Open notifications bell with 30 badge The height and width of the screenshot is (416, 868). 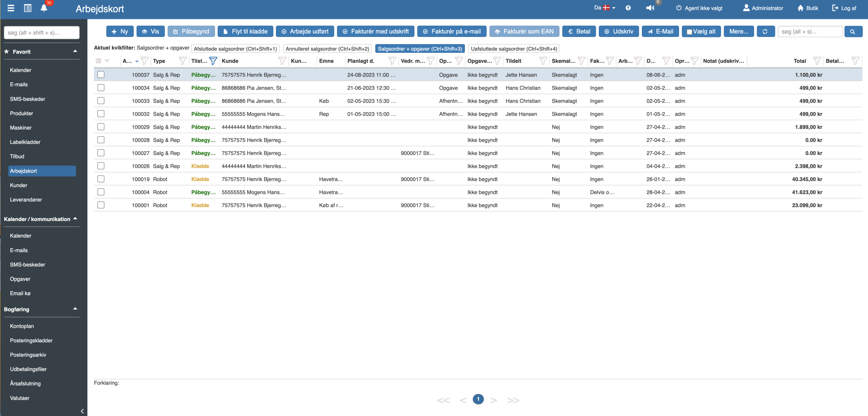[44, 8]
